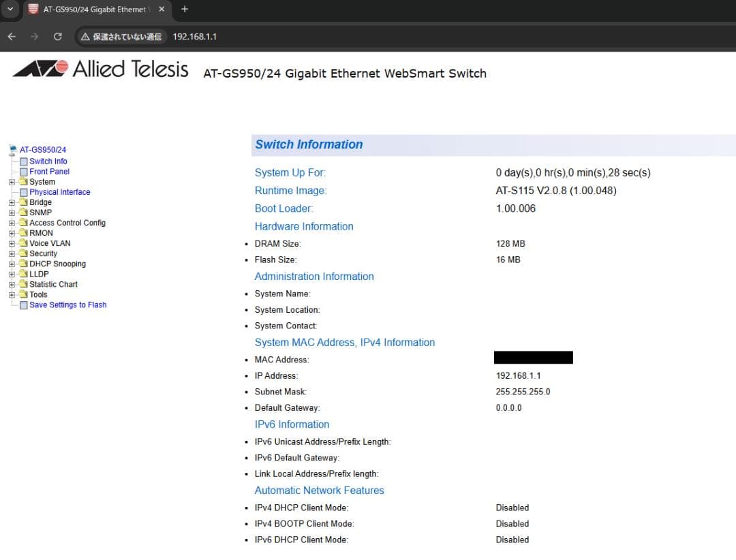This screenshot has width=736, height=560.
Task: Expand the RMON folder
Action: pos(12,233)
